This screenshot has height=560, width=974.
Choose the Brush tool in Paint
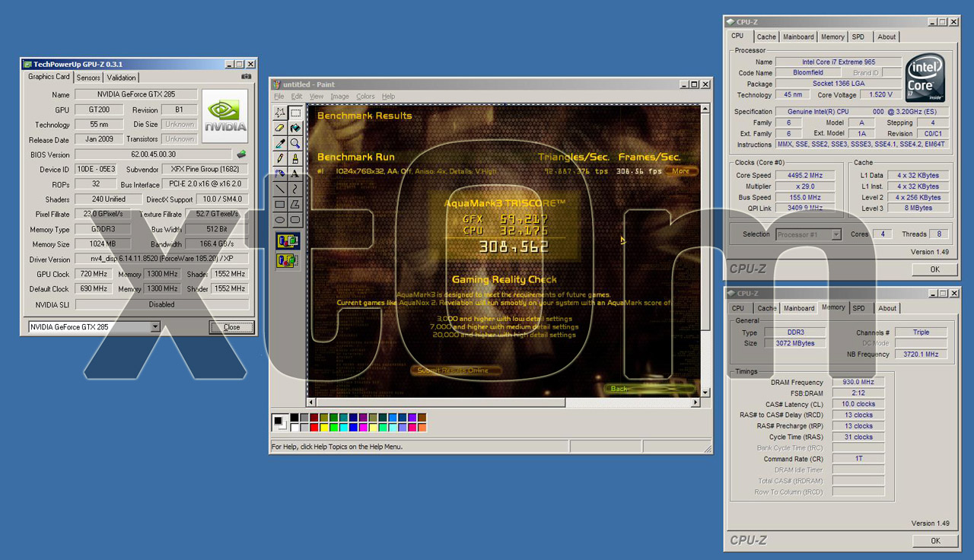tap(294, 158)
